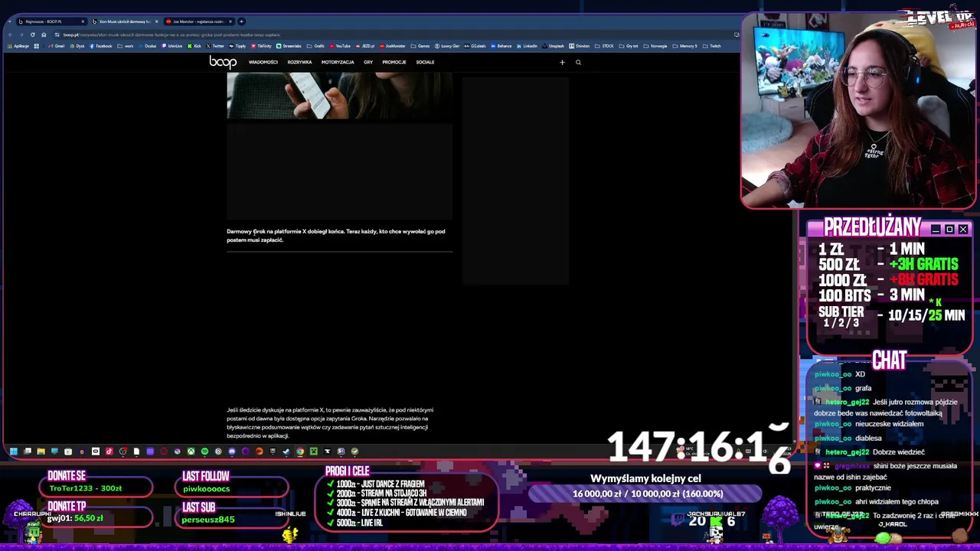Open PROMOCJE menu on boop site
The height and width of the screenshot is (551, 980).
click(394, 62)
